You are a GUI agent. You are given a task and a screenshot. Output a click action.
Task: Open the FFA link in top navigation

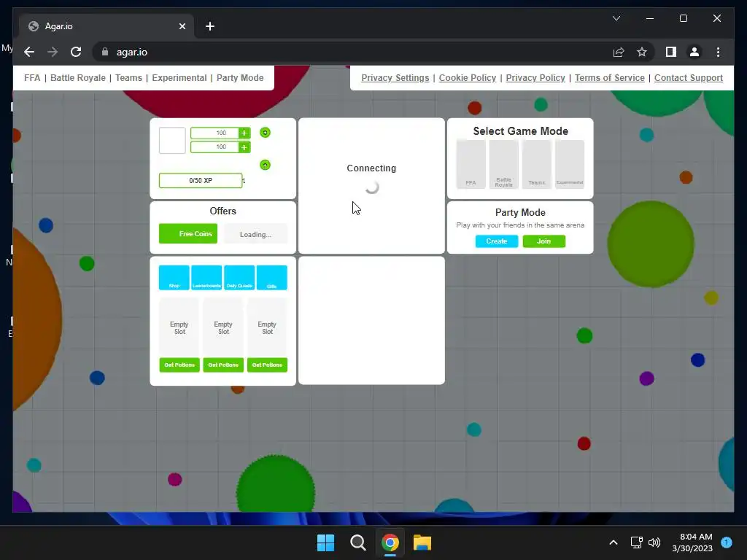(32, 77)
